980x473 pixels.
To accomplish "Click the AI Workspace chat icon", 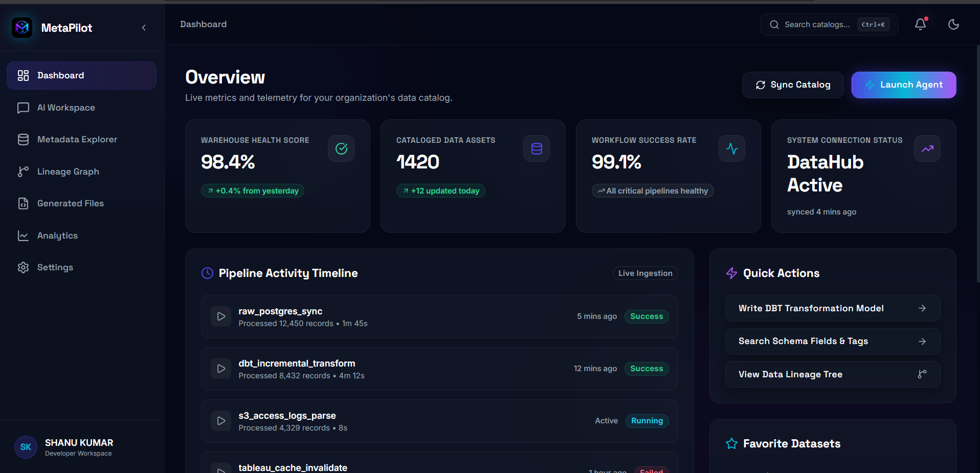I will click(23, 107).
